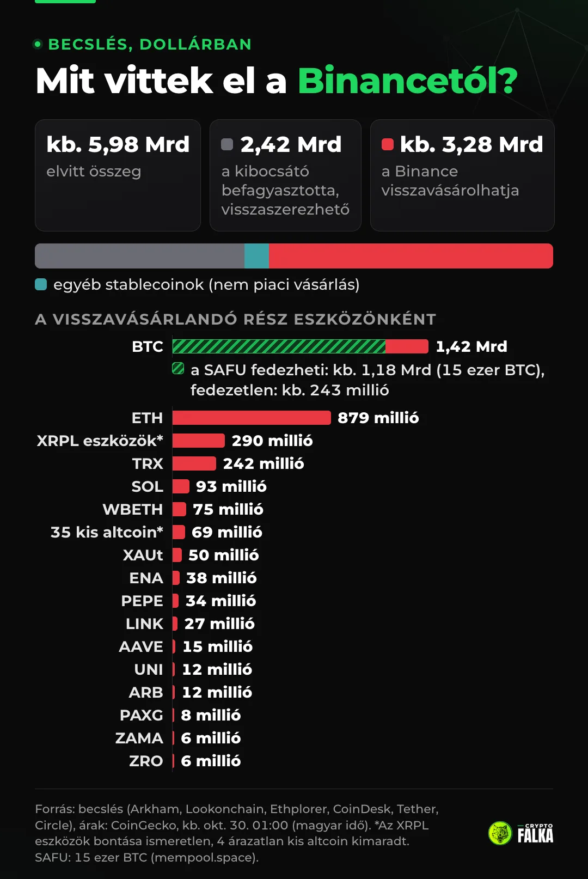Click the red ETH bar
This screenshot has height=879, width=588.
(x=252, y=418)
